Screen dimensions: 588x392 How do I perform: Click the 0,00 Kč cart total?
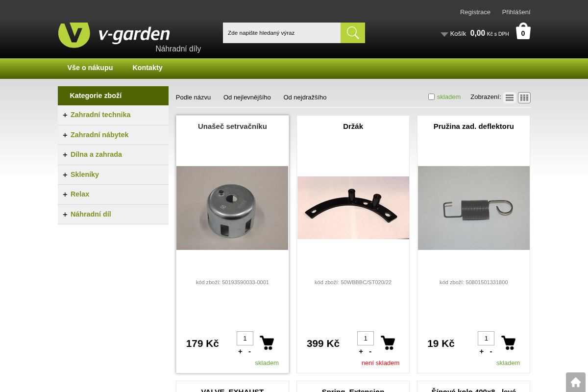(490, 33)
